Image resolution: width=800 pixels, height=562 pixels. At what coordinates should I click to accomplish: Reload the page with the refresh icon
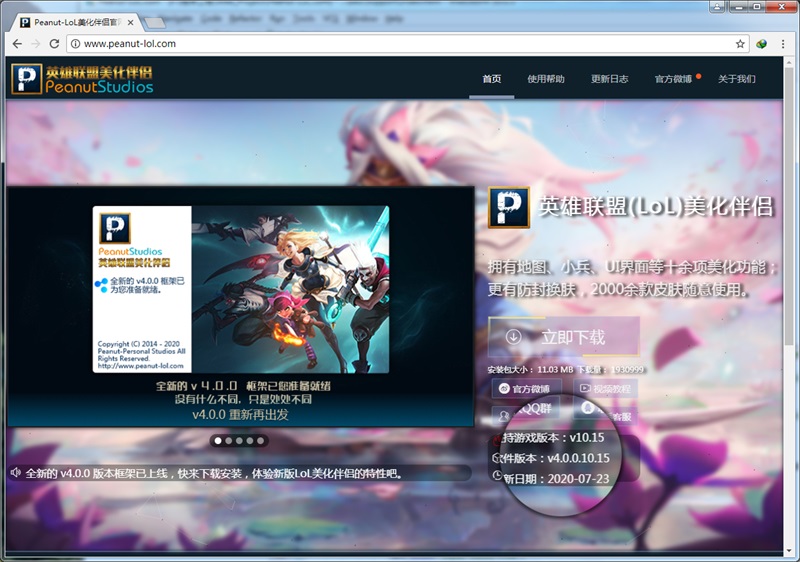tap(54, 44)
